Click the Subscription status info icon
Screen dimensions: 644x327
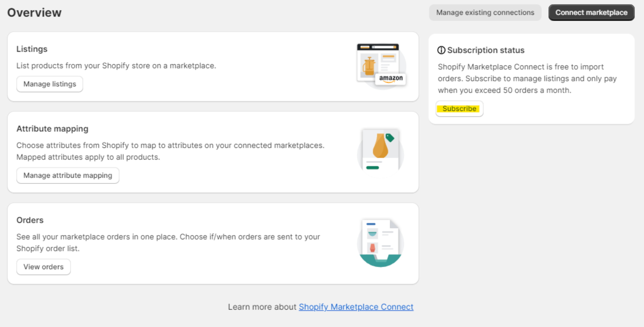pyautogui.click(x=441, y=50)
